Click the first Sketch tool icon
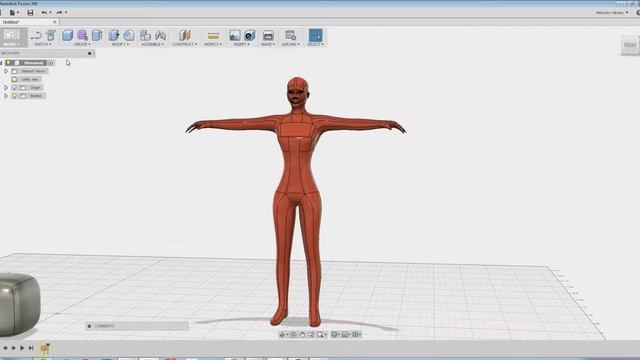Viewport: 640px width, 360px height. 36,36
